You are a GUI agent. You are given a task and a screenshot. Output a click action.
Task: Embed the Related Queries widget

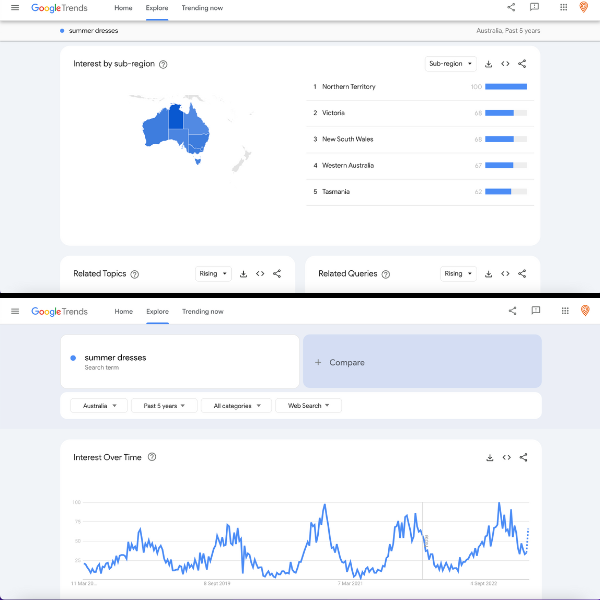pos(505,274)
